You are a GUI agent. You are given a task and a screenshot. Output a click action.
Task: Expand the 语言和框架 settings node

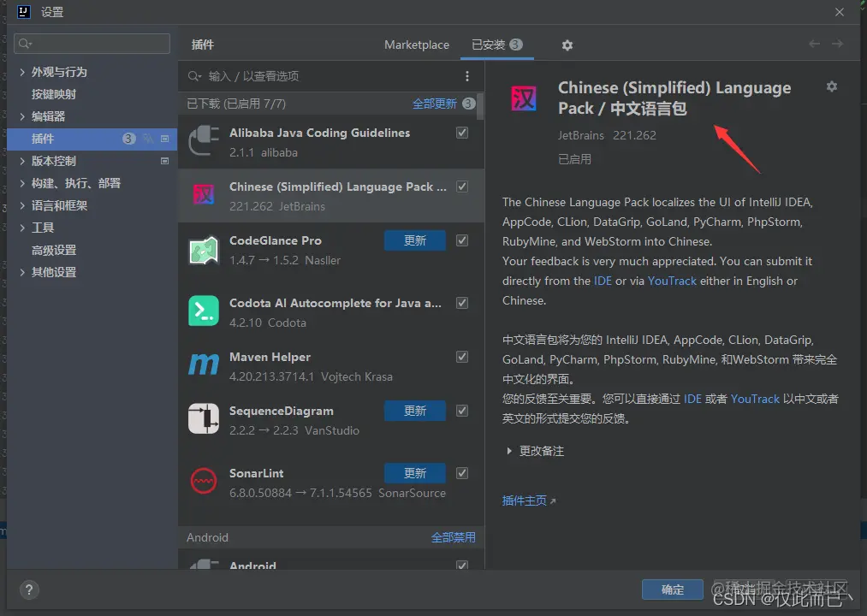click(x=22, y=205)
